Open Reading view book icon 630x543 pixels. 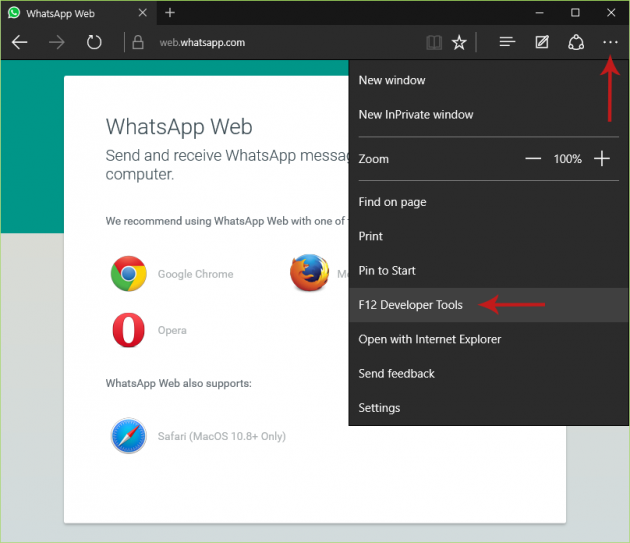point(433,43)
